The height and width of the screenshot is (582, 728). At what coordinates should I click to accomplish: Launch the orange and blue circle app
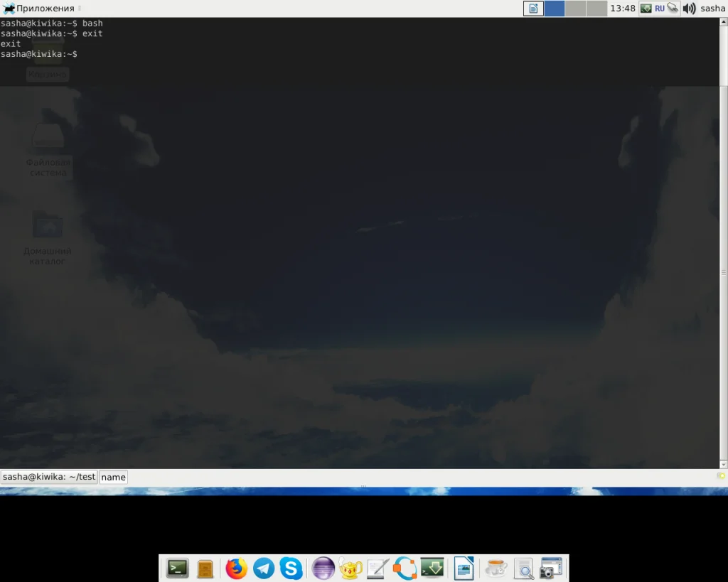click(405, 568)
